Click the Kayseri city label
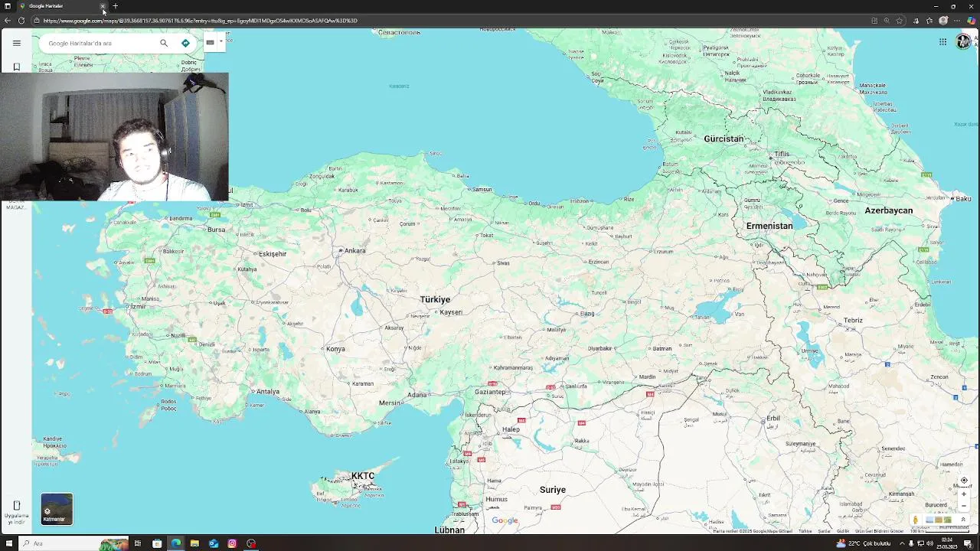The image size is (980, 551). click(x=451, y=312)
